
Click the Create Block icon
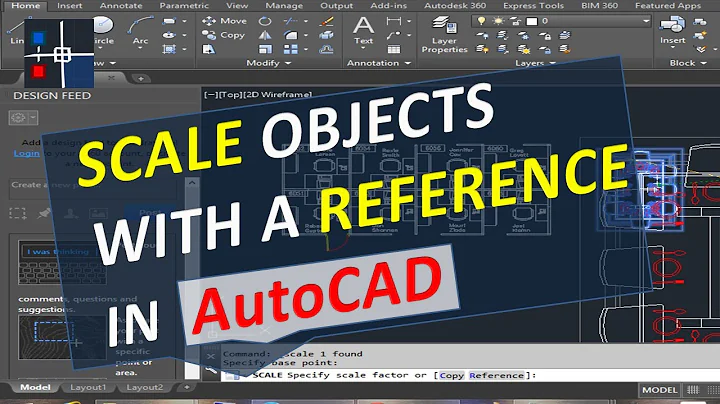click(700, 21)
